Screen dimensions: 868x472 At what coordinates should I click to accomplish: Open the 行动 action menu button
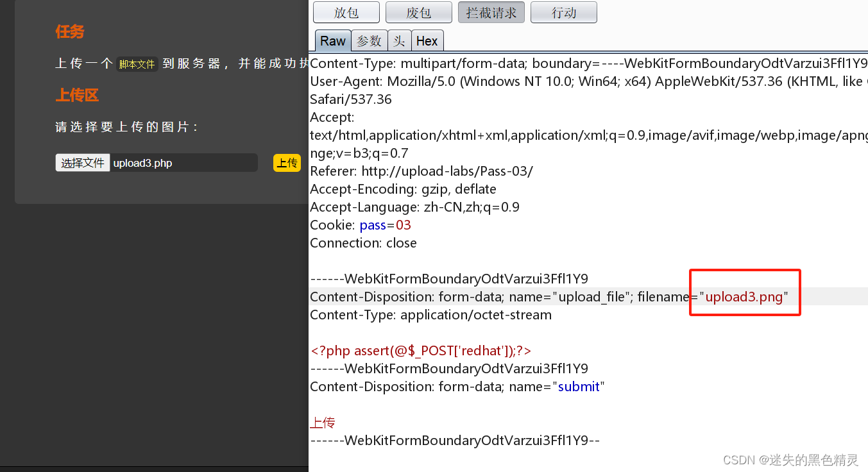564,12
